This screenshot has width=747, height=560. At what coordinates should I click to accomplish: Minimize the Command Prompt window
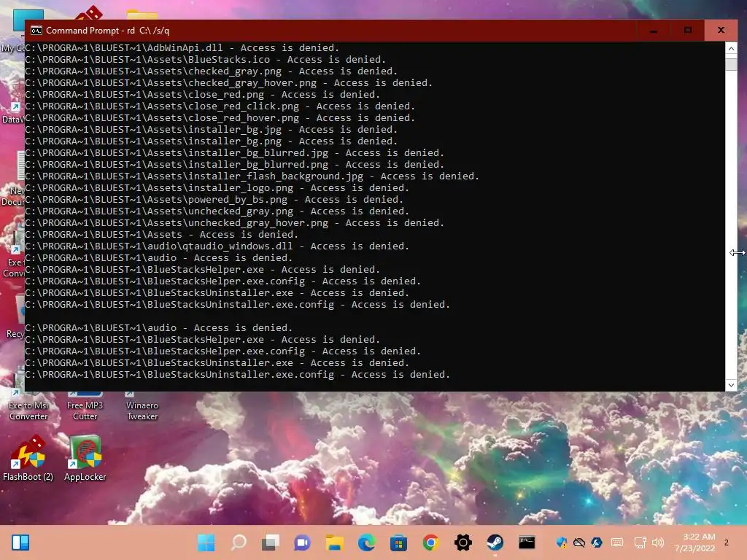654,31
